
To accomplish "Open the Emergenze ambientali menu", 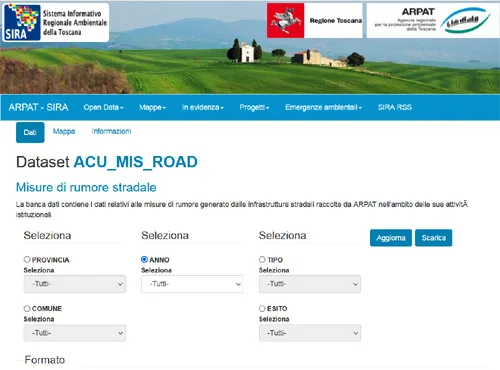I will point(323,107).
